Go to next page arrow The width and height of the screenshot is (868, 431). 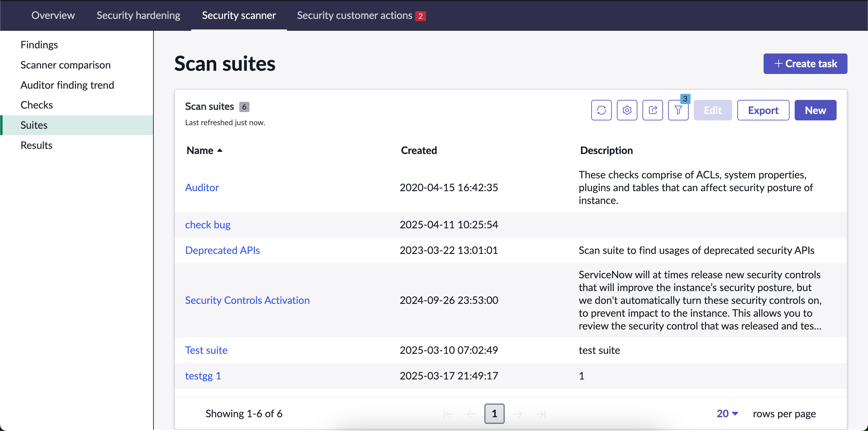pos(518,413)
